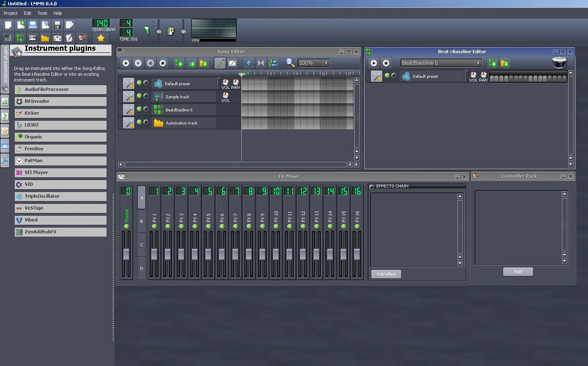Click the zoom magnifier icon in the Song-Editor
This screenshot has width=588, height=366.
290,63
